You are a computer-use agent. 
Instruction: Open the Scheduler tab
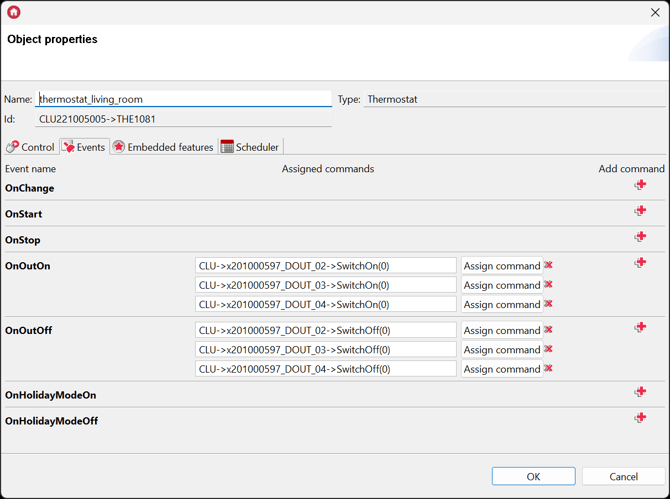(249, 147)
